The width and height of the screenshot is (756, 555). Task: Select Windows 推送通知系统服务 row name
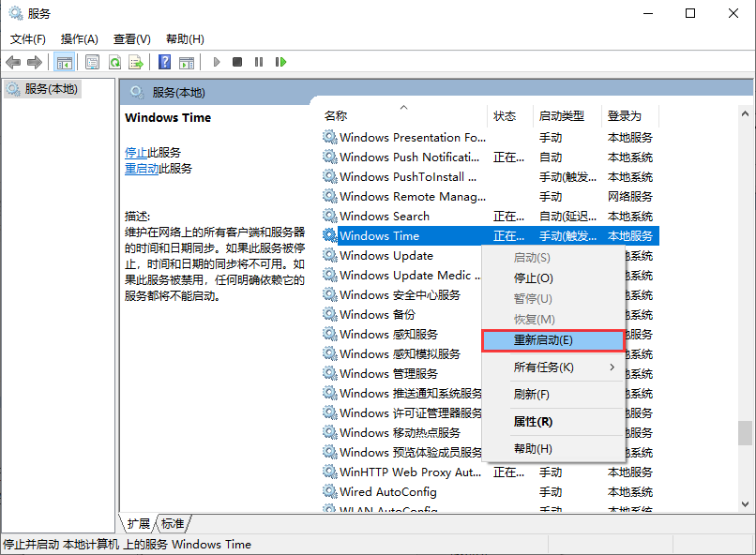pos(411,394)
